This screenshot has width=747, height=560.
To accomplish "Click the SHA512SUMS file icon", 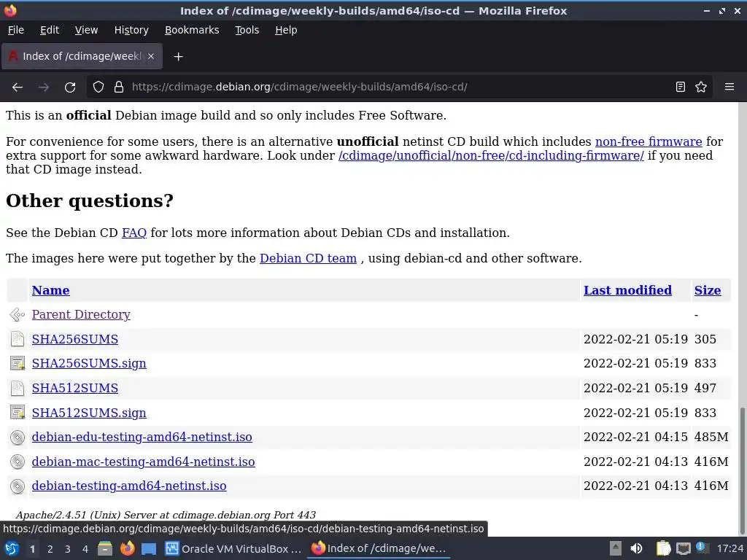I will 18,388.
